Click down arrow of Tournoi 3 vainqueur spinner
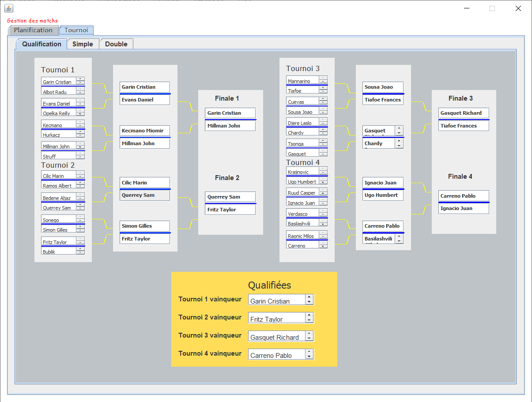Screen dimensions: 532x402 tap(309, 338)
